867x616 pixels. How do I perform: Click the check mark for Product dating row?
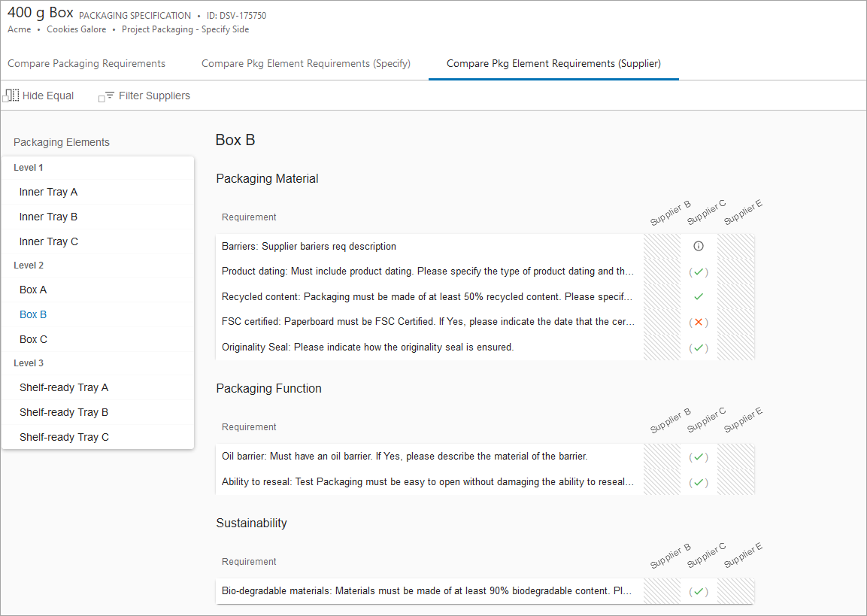click(699, 272)
